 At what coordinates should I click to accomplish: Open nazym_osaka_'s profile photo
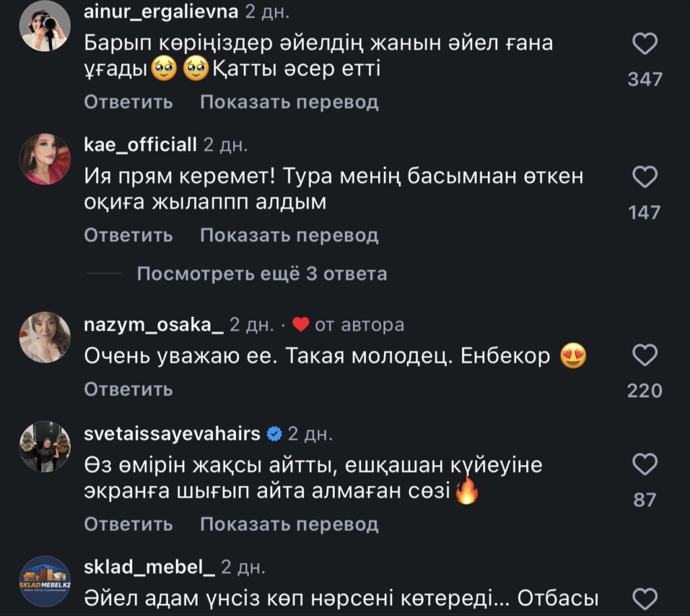coord(45,338)
